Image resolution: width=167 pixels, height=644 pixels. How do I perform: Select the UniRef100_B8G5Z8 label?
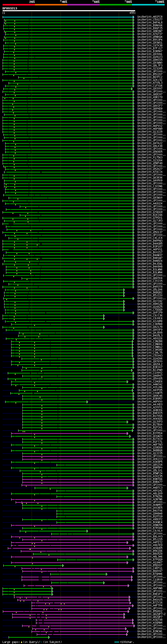(150, 554)
